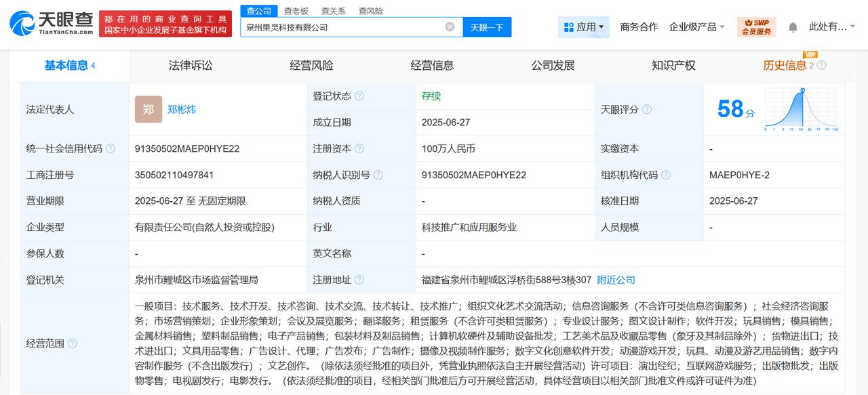Viewport: 868px width, 395px height.
Task: Open the 应用 dropdown menu
Action: [x=584, y=27]
